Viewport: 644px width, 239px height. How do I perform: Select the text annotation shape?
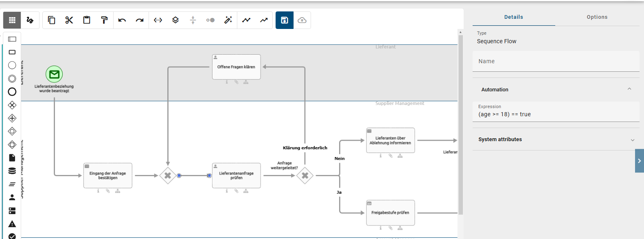(x=12, y=184)
